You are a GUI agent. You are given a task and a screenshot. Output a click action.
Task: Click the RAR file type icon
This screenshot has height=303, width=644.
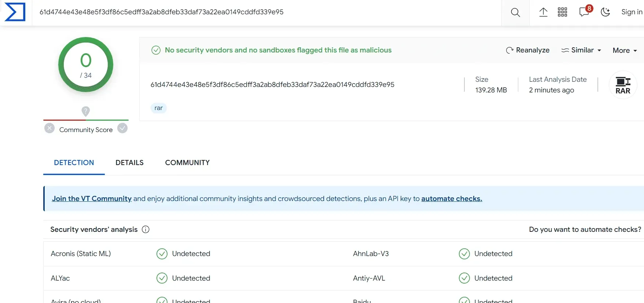coord(623,85)
